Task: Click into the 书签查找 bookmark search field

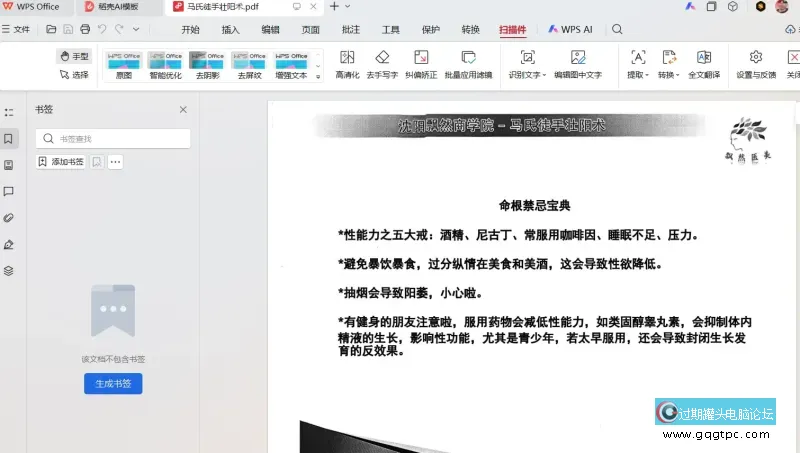Action: point(113,138)
